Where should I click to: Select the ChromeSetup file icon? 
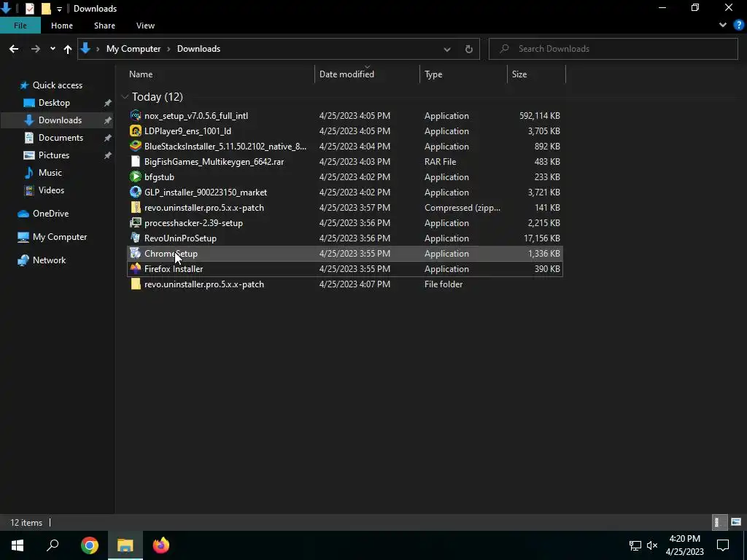[x=135, y=253]
